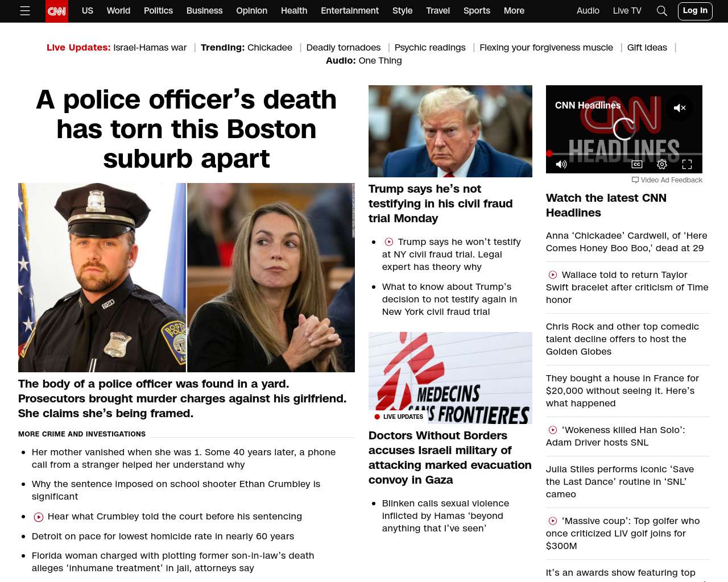Open the Audio link in header

588,11
